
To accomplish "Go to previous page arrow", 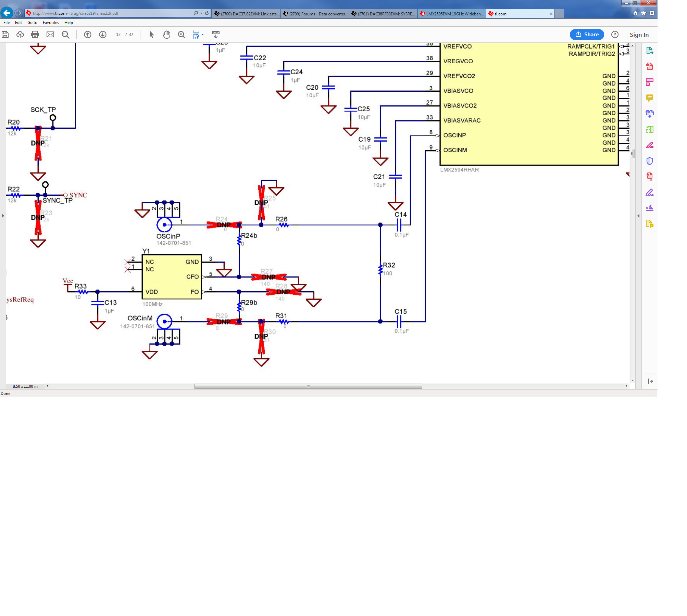I will (88, 35).
